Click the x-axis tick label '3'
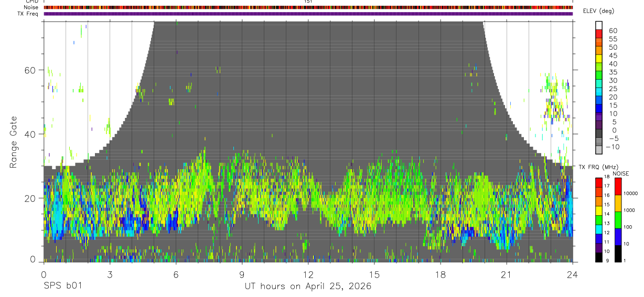The height and width of the screenshot is (297, 644). 109,274
